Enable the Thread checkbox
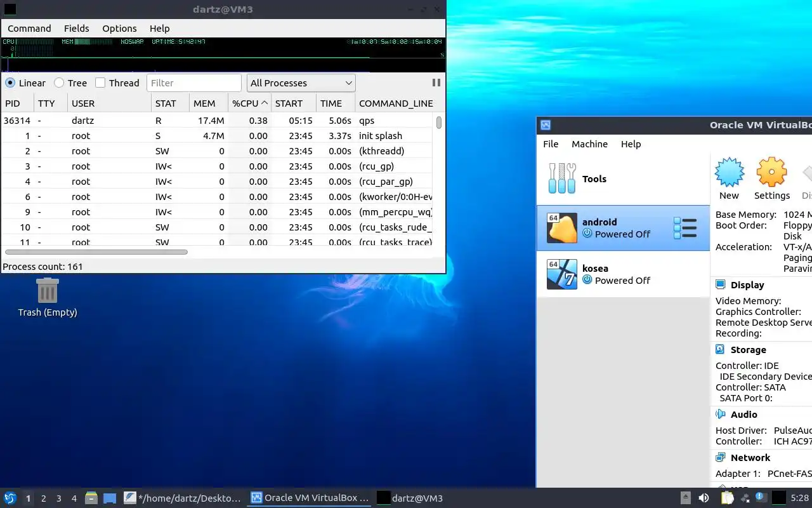The image size is (812, 508). [x=100, y=83]
